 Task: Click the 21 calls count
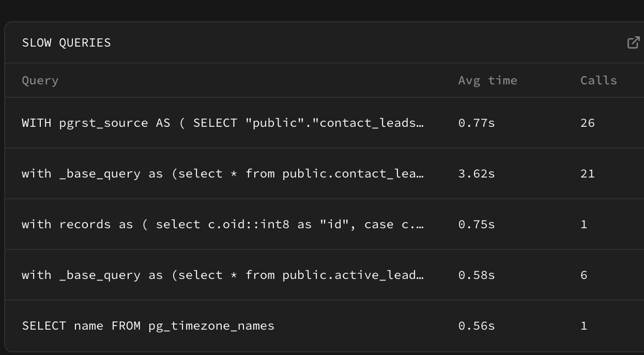click(x=587, y=174)
